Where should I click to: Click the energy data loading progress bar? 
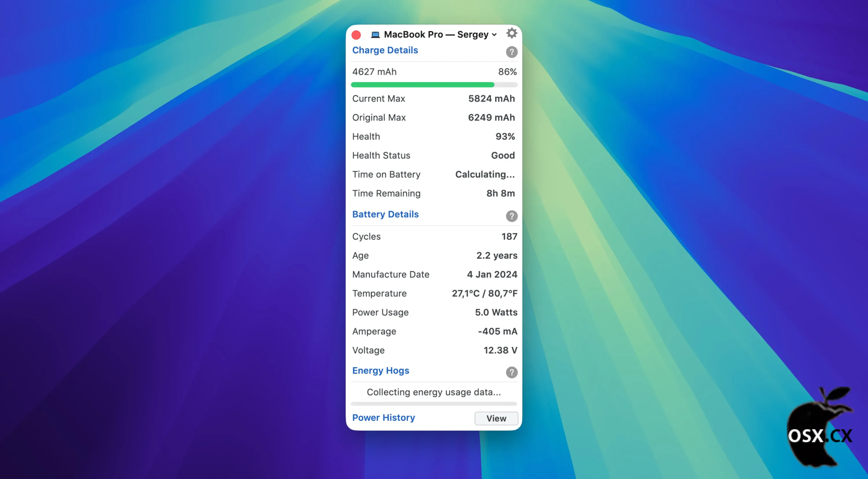pos(433,404)
